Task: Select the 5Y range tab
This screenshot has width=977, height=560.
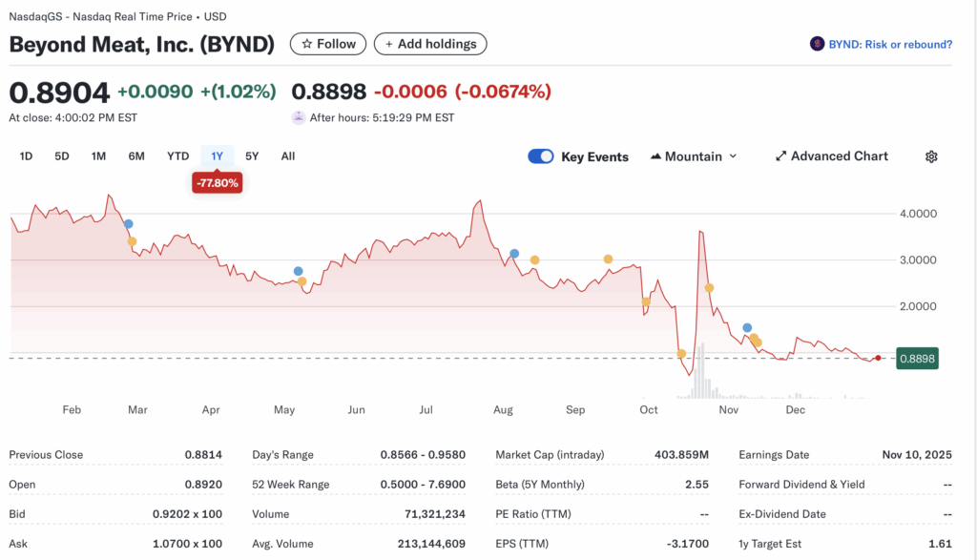Action: 252,156
